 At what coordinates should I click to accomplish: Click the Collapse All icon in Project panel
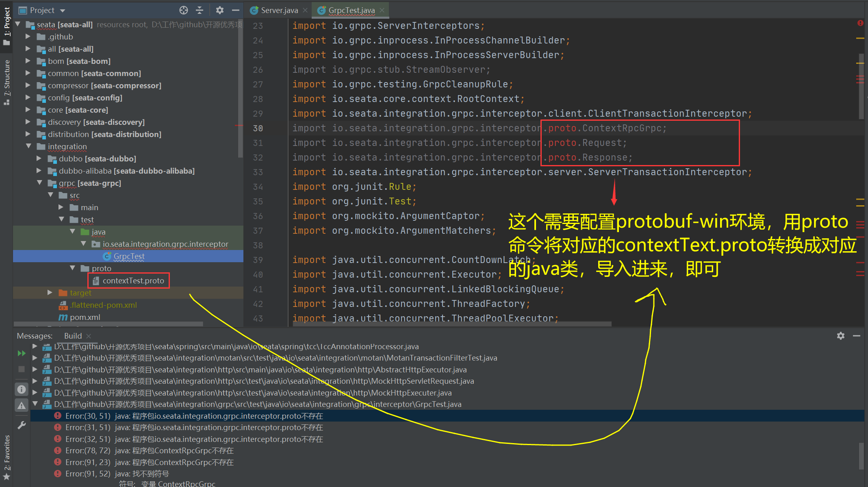click(x=200, y=10)
